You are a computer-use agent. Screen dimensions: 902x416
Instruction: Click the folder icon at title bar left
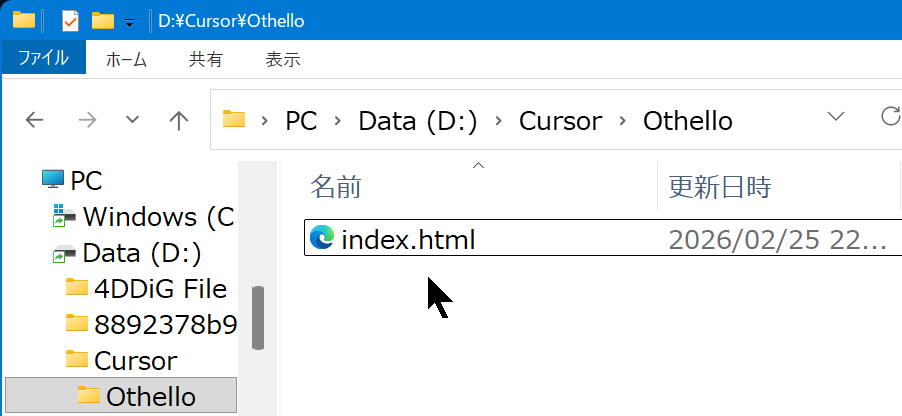coord(24,20)
